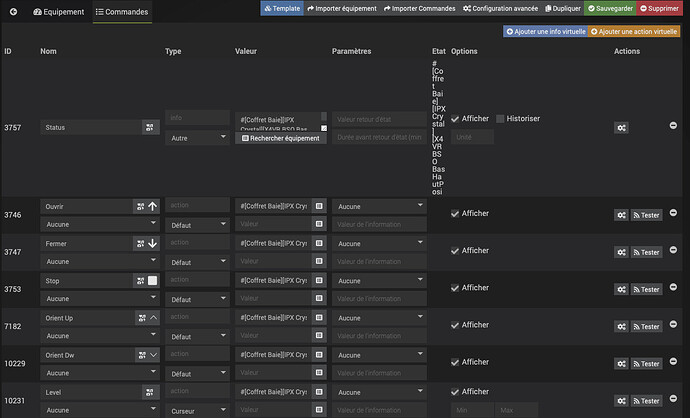This screenshot has height=418, width=690.
Task: Open Aucune dropdown under Orient Up name
Action: pos(100,336)
